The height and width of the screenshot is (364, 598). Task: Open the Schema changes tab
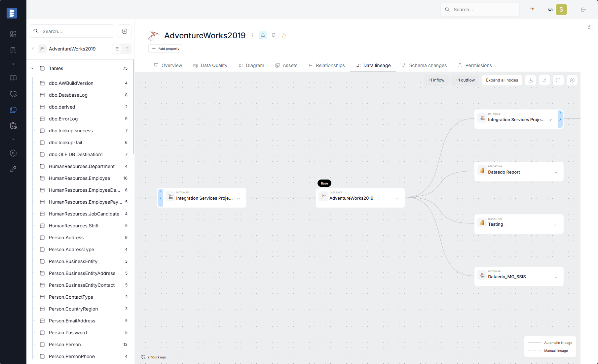coord(424,65)
